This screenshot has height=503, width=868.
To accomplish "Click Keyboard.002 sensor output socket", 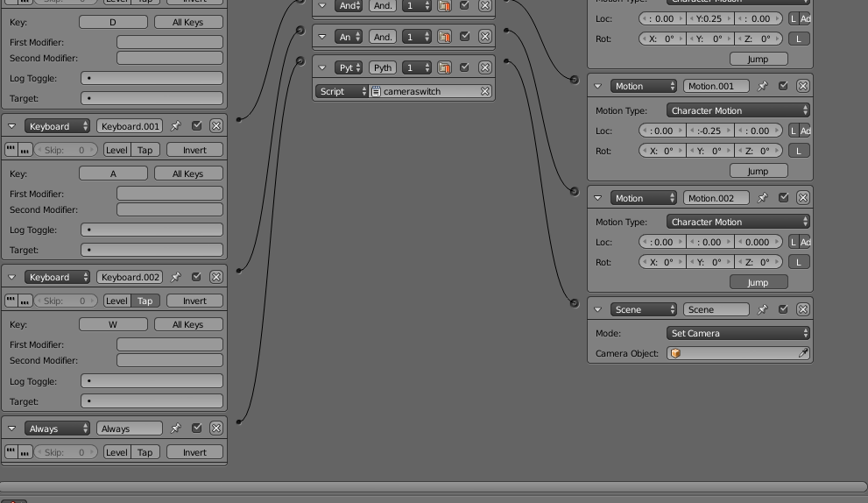I will pos(238,270).
